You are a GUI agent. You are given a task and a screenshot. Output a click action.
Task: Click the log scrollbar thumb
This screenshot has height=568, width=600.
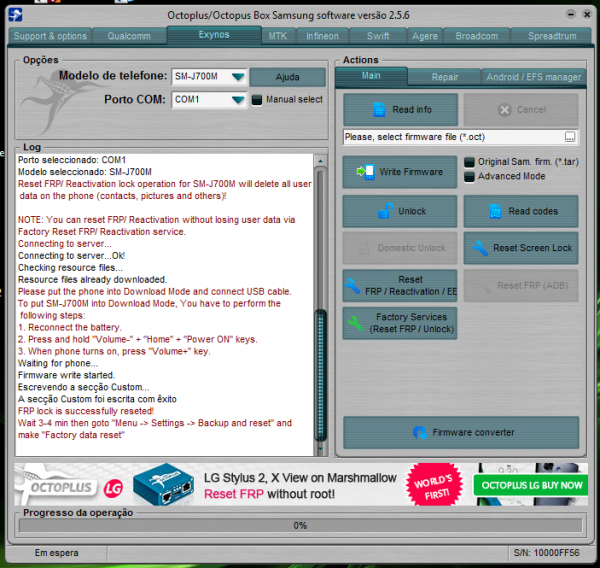click(x=321, y=375)
